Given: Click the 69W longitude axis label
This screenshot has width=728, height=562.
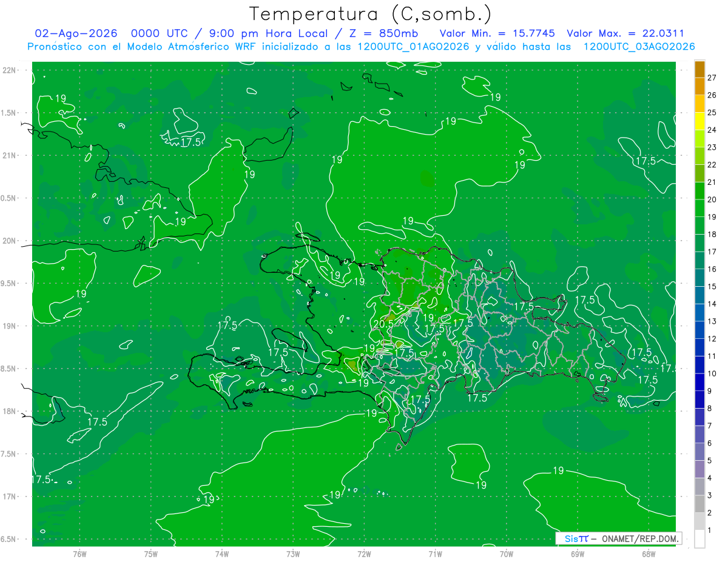Looking at the screenshot, I should (578, 553).
